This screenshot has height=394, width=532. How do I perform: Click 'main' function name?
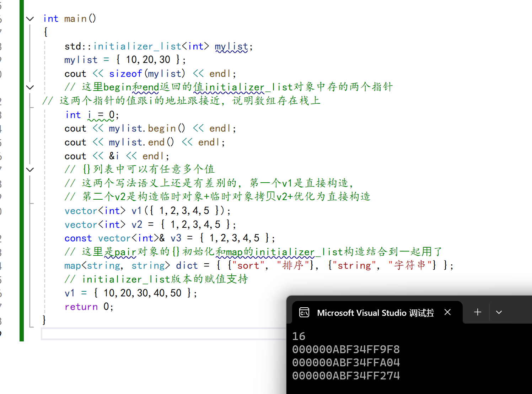point(75,18)
